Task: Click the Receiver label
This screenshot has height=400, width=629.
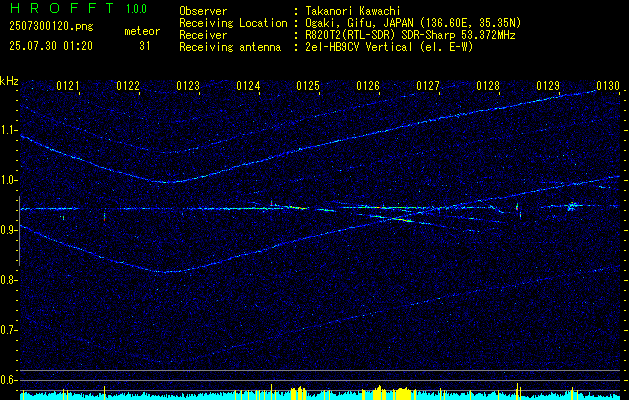Action: pyautogui.click(x=203, y=35)
